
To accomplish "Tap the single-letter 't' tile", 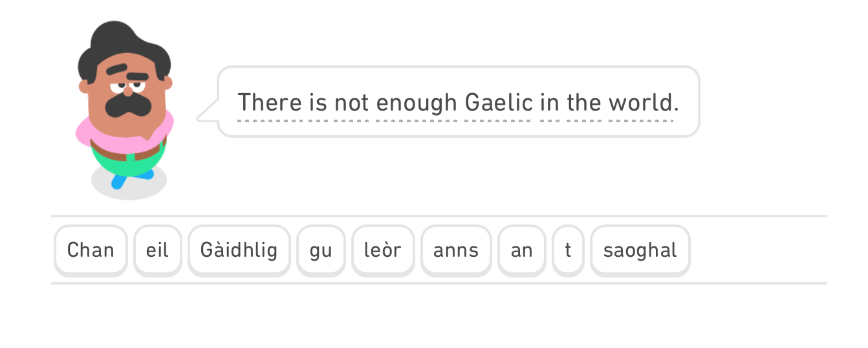I will tap(568, 250).
